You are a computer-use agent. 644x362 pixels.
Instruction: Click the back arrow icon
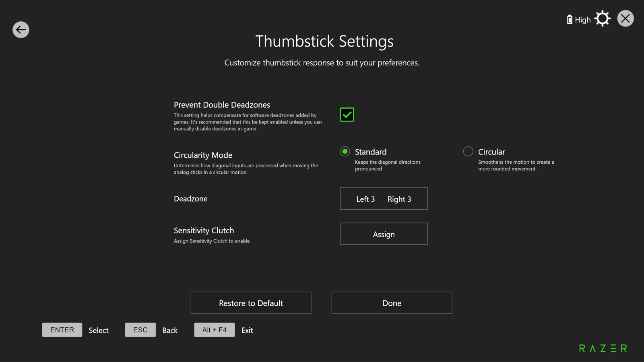pyautogui.click(x=21, y=30)
